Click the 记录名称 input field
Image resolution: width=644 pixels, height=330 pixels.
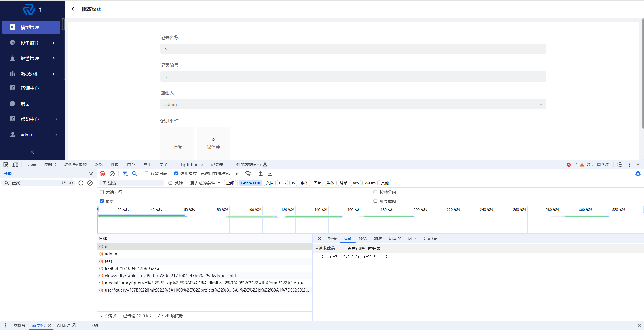click(353, 49)
